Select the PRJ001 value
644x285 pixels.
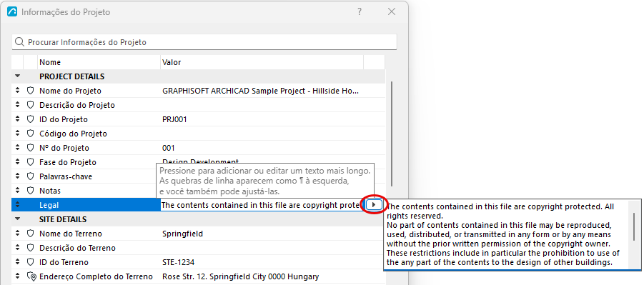click(x=175, y=119)
